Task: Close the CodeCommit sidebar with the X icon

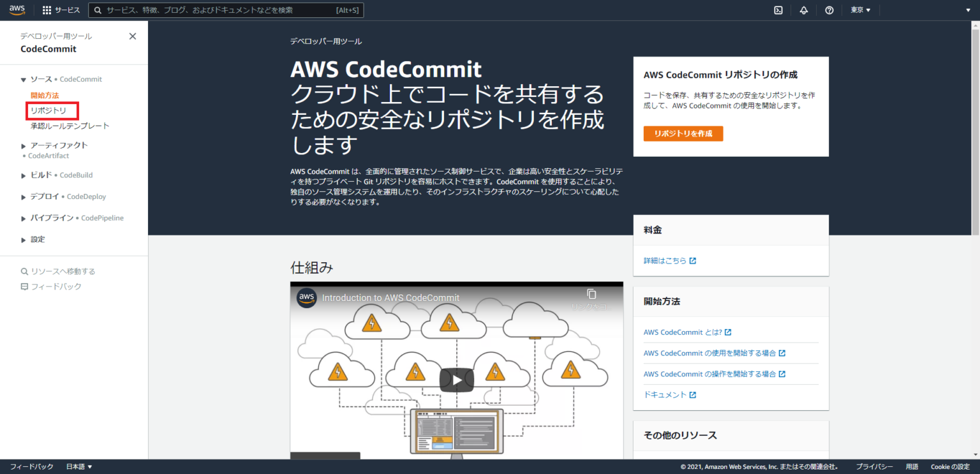Action: (x=133, y=36)
